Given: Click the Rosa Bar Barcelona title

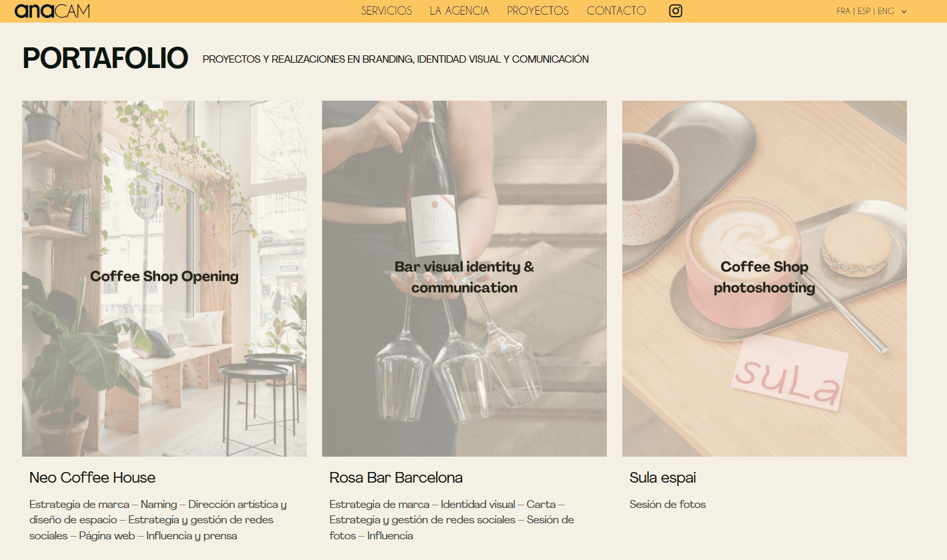Looking at the screenshot, I should (395, 478).
